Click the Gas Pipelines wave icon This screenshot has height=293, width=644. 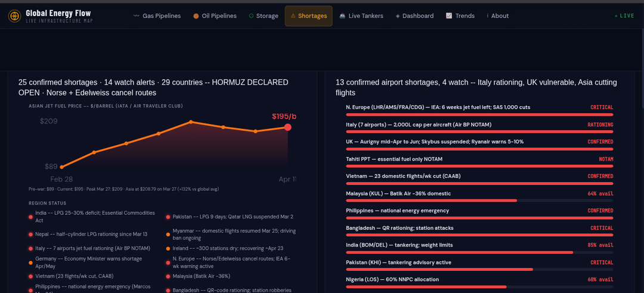[x=137, y=16]
